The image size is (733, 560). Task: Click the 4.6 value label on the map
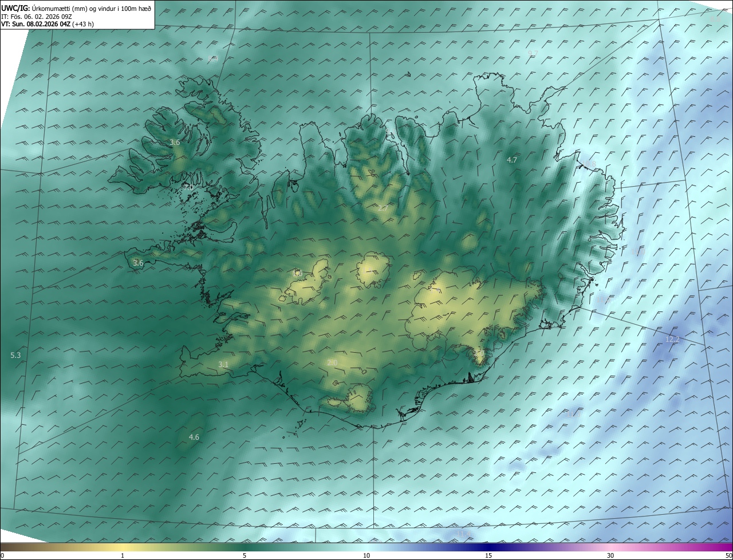pos(194,437)
